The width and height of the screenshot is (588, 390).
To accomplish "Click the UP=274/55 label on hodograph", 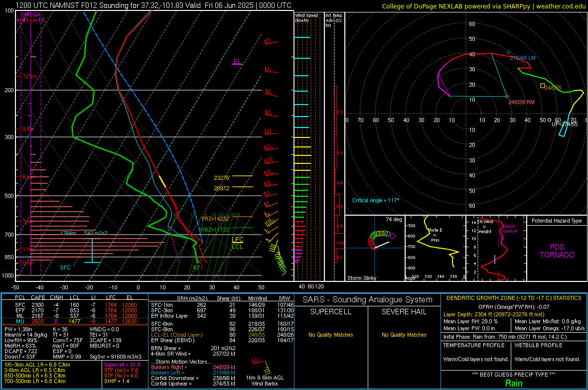I will point(565,124).
